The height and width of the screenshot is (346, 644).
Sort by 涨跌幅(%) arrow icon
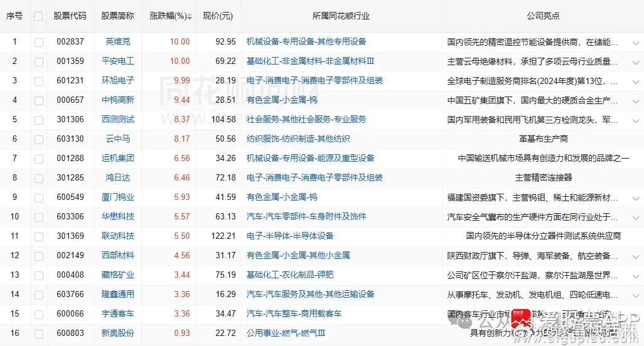pyautogui.click(x=190, y=16)
